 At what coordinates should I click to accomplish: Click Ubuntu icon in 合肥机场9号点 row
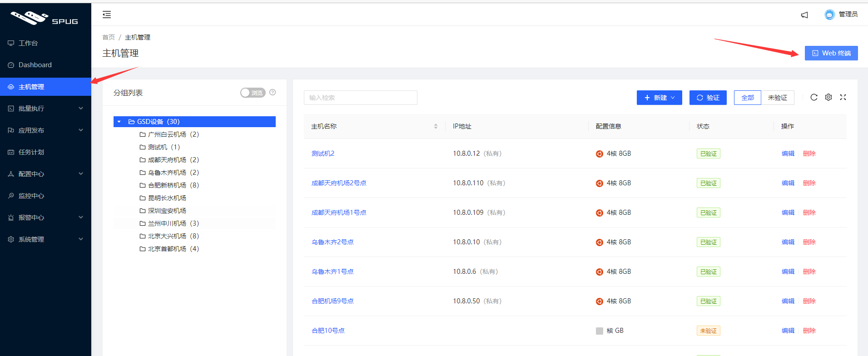(x=600, y=302)
